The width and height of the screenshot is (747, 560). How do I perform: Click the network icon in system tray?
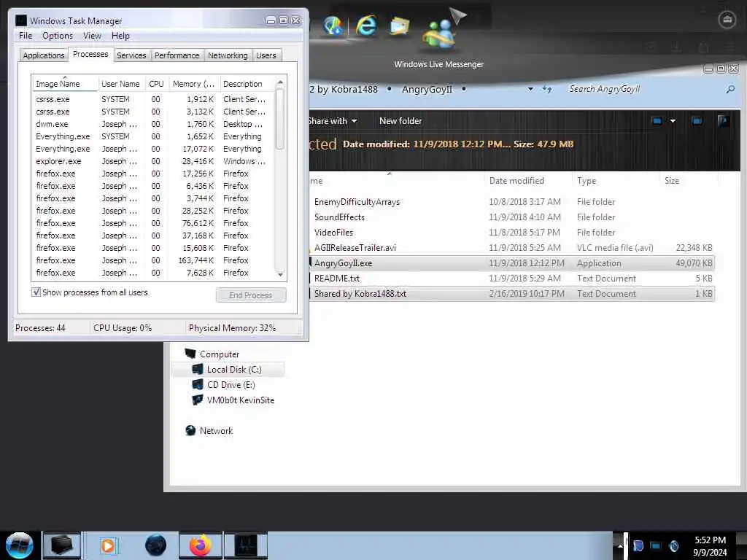point(656,545)
